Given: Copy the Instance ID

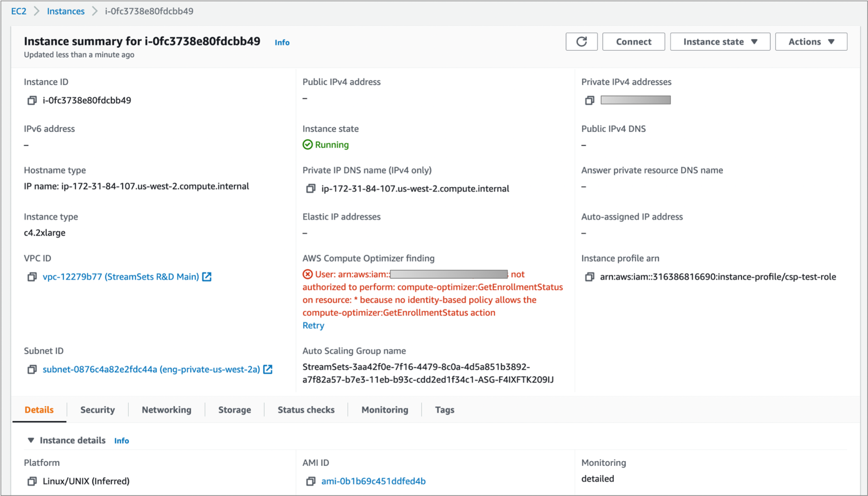Looking at the screenshot, I should click(x=32, y=100).
